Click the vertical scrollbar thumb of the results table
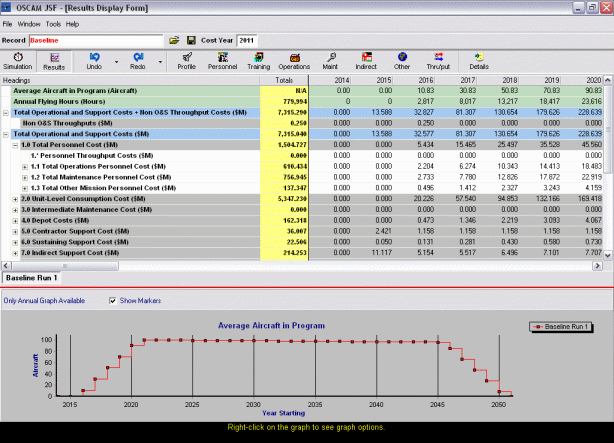 (x=608, y=130)
